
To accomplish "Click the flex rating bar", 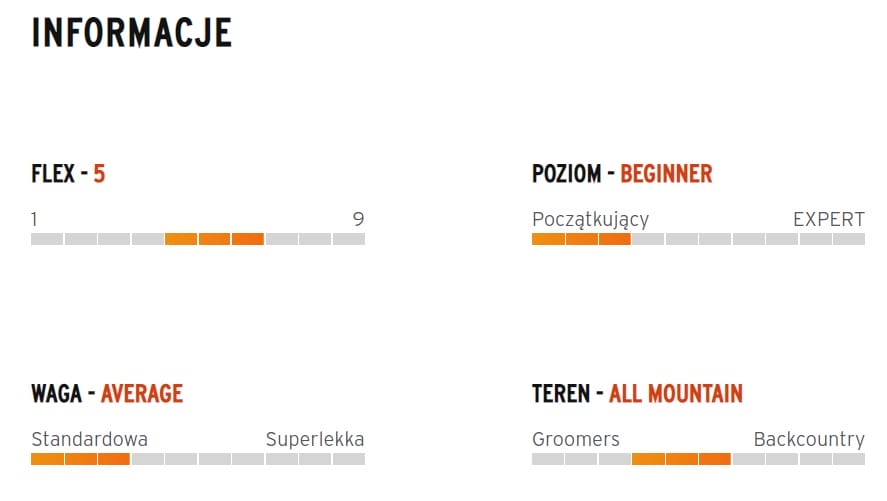I will pos(198,239).
